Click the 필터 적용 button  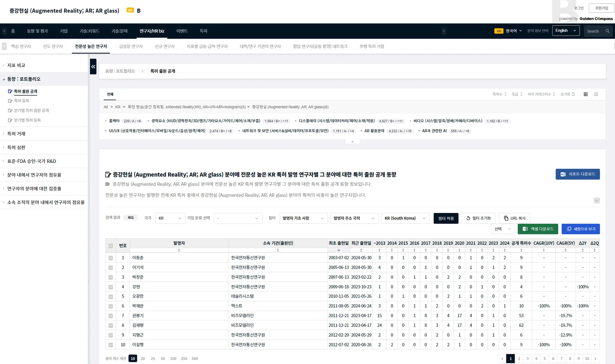446,218
